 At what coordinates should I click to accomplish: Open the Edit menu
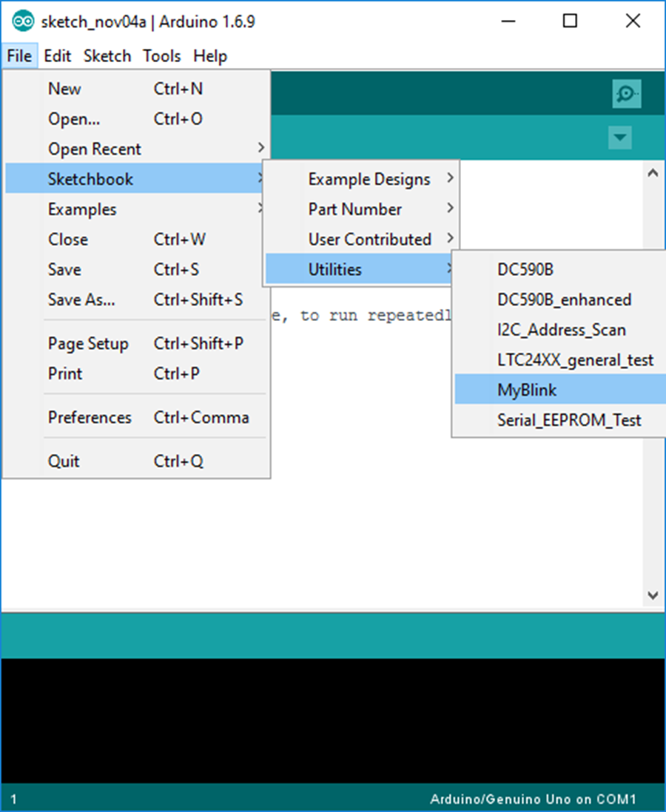[58, 56]
